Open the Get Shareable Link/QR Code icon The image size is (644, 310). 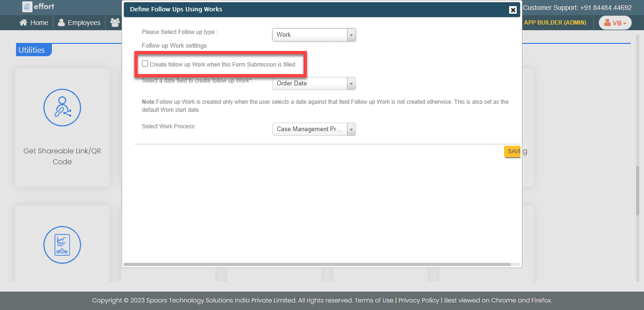[62, 108]
